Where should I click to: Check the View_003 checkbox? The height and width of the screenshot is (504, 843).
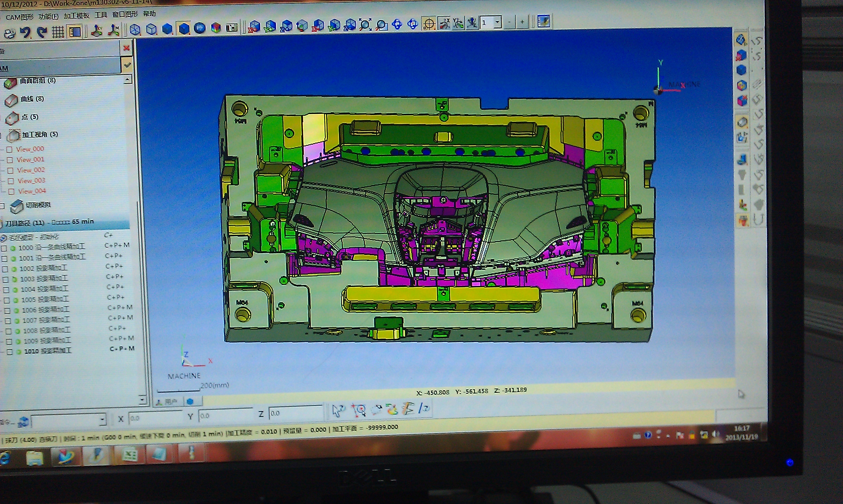[11, 181]
